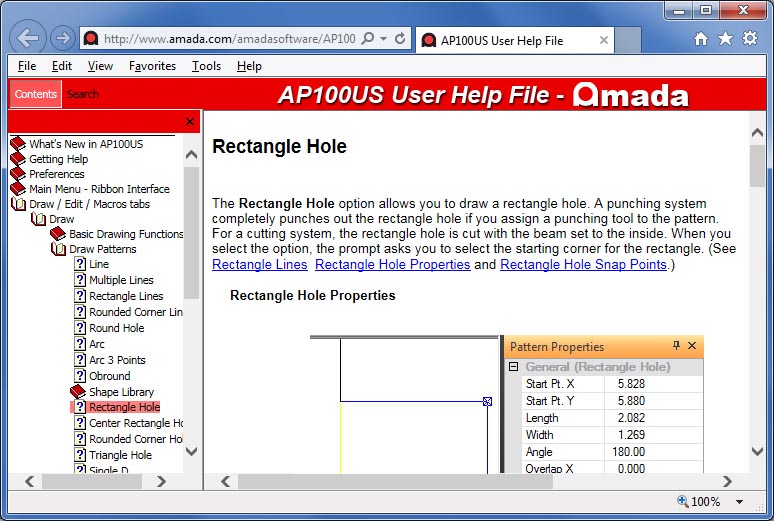774x521 pixels.
Task: Open the File menu
Action: click(x=27, y=66)
